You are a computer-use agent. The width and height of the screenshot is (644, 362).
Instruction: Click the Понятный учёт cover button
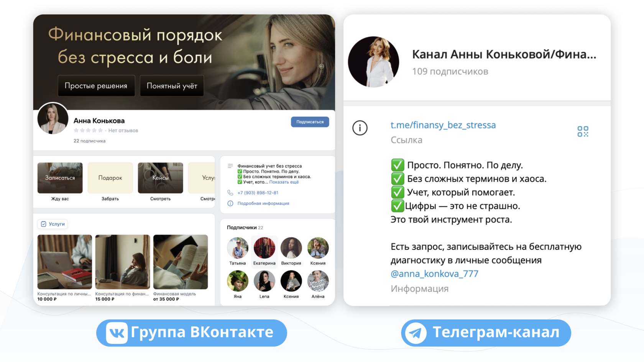click(172, 86)
